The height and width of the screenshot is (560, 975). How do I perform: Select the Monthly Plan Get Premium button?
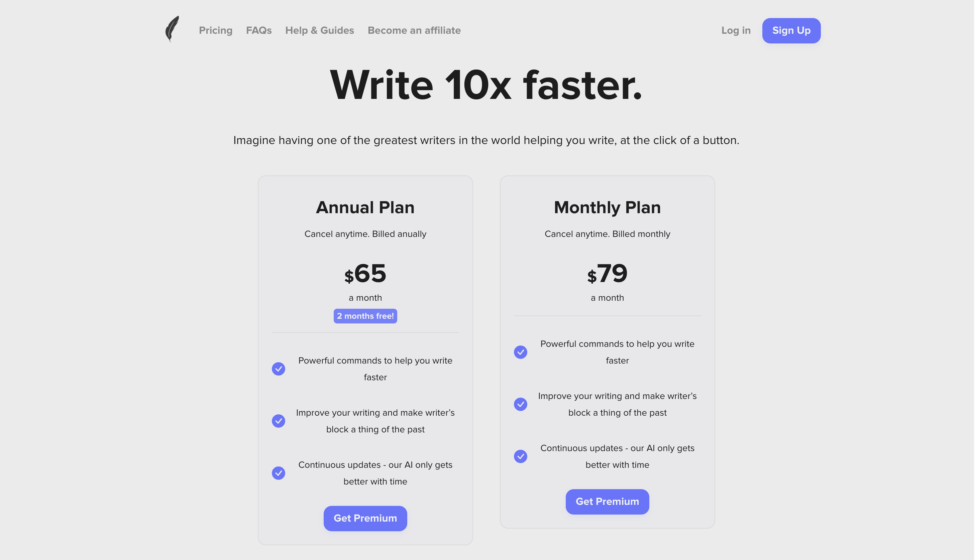tap(607, 501)
